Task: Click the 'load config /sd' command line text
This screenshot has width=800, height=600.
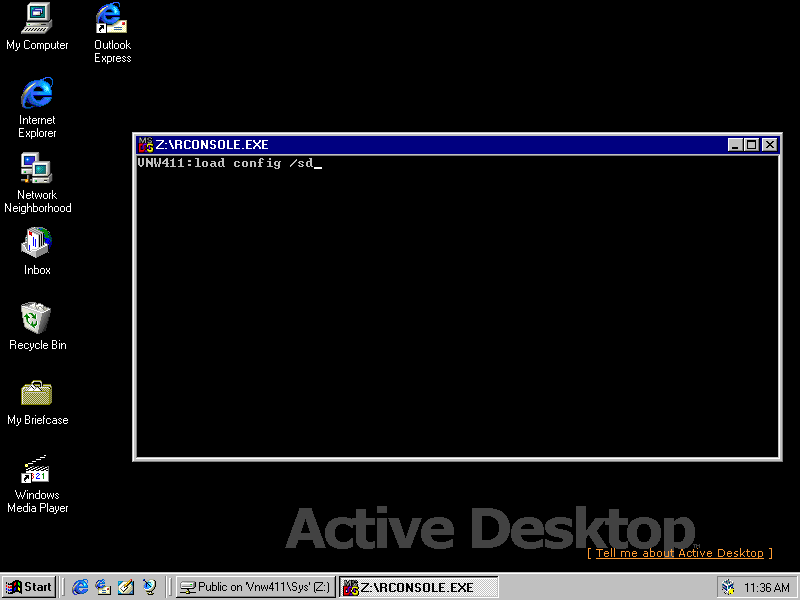Action: [254, 163]
